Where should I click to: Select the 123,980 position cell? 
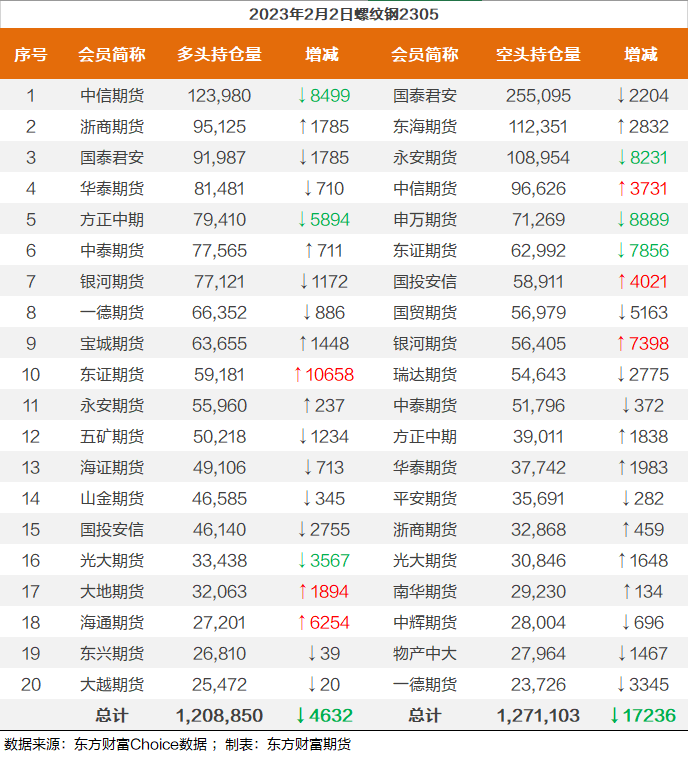coord(219,96)
